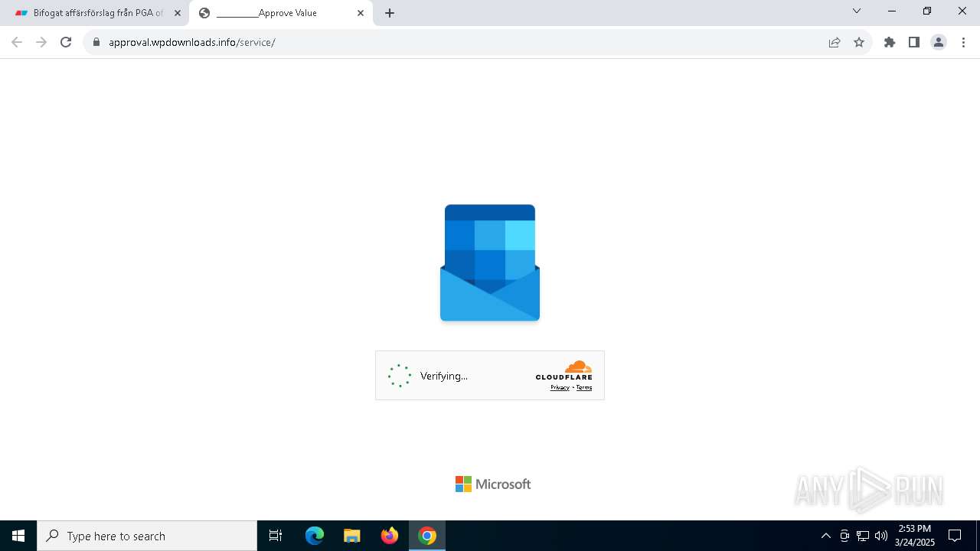
Task: Click the Microsoft logo in footer
Action: click(493, 484)
